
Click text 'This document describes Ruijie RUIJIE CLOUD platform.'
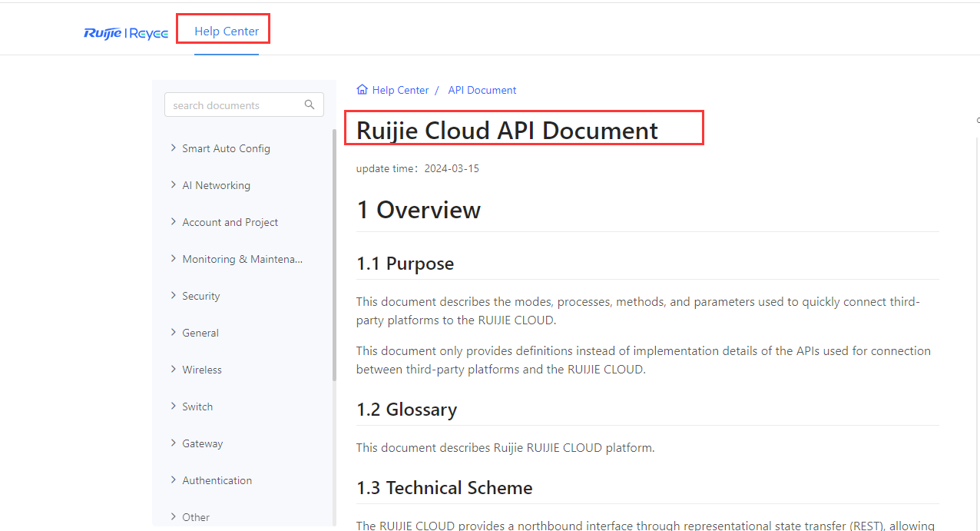pyautogui.click(x=505, y=447)
